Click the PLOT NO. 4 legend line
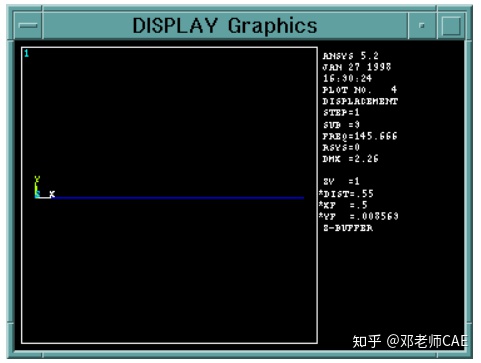 (360, 90)
